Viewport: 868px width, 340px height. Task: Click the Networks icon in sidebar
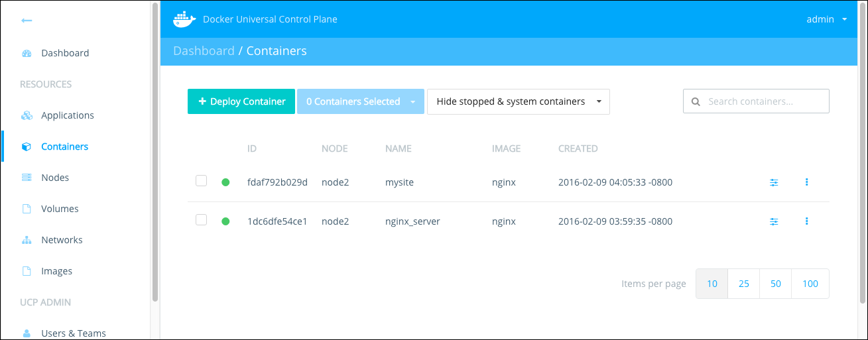tap(27, 240)
